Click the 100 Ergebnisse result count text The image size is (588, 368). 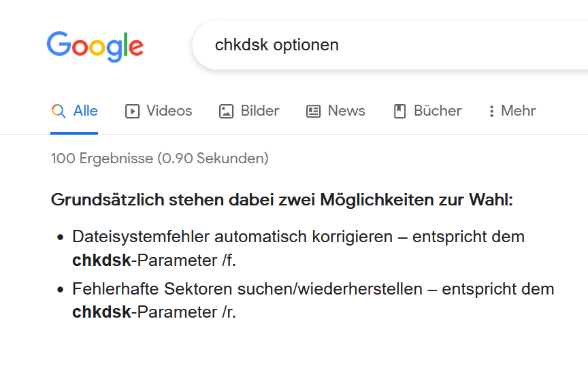160,158
